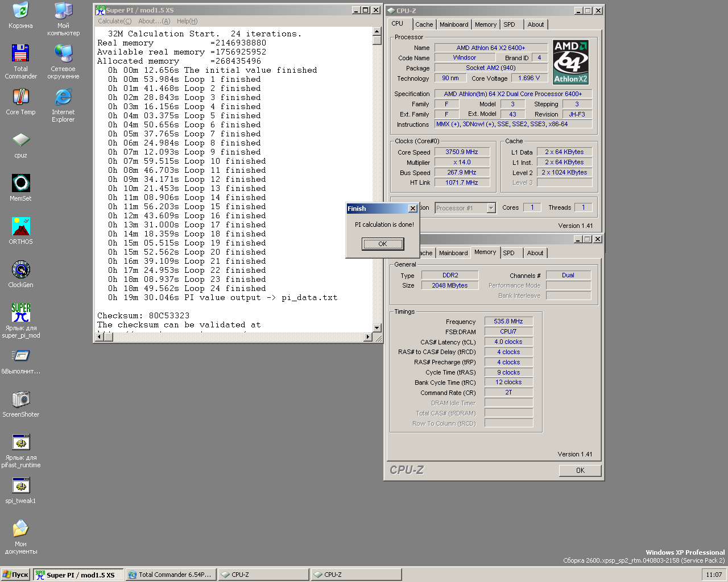Screen dimensions: 728x582
Task: Launch the ORTHOS desktop icon
Action: [20, 231]
